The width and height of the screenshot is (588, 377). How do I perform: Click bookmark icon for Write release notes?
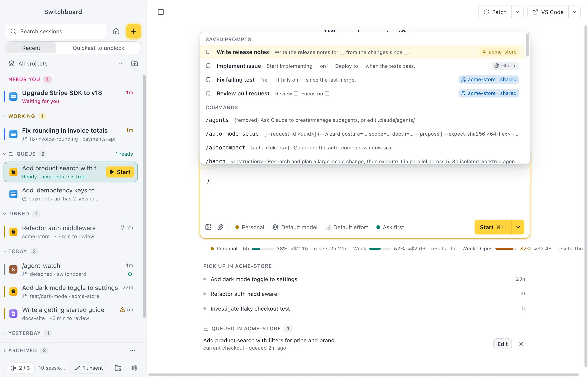tap(208, 52)
